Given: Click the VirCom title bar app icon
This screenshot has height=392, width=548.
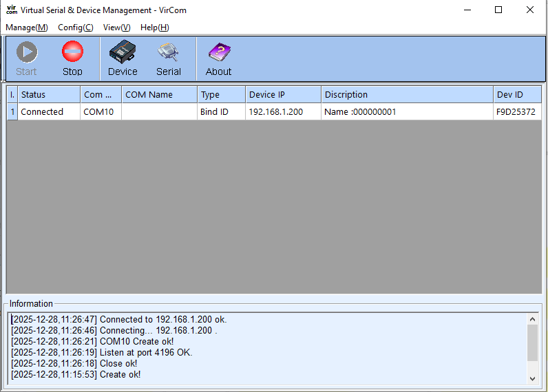Looking at the screenshot, I should click(11, 10).
